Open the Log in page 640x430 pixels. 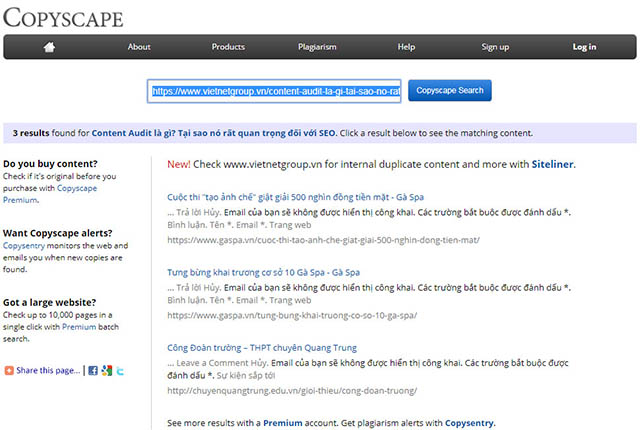coord(584,47)
